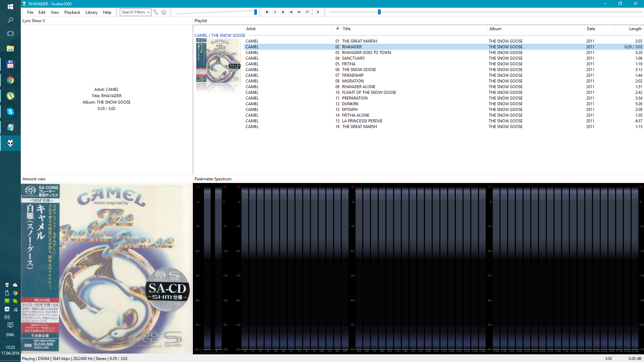Click the tray OneDrive cloud icon
This screenshot has height=362, width=644.
tap(15, 285)
